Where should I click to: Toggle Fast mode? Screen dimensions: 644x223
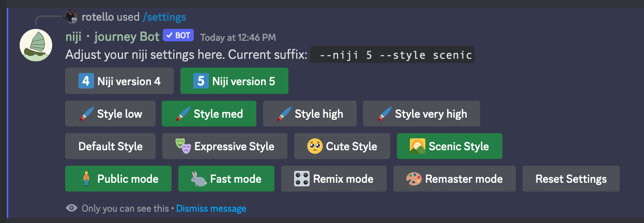tap(226, 179)
